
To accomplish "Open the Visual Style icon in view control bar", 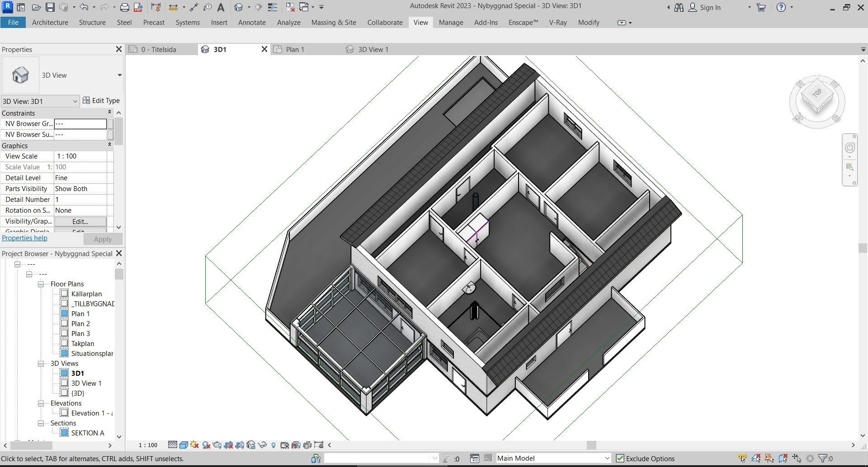I will click(184, 445).
